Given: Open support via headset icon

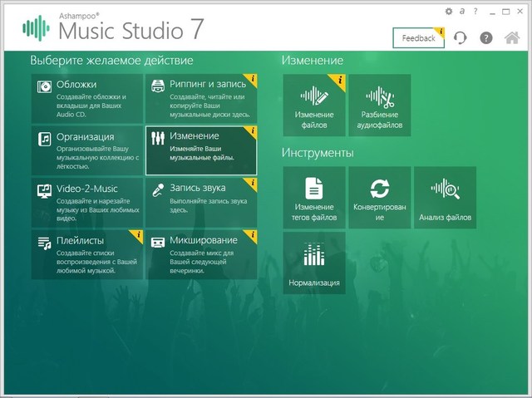Looking at the screenshot, I should tap(460, 38).
